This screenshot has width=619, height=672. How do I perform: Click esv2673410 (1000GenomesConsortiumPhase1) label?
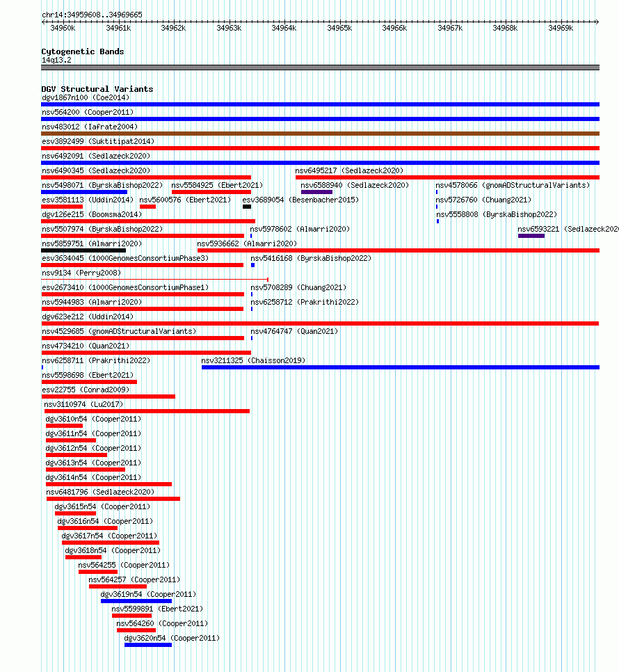pos(125,287)
